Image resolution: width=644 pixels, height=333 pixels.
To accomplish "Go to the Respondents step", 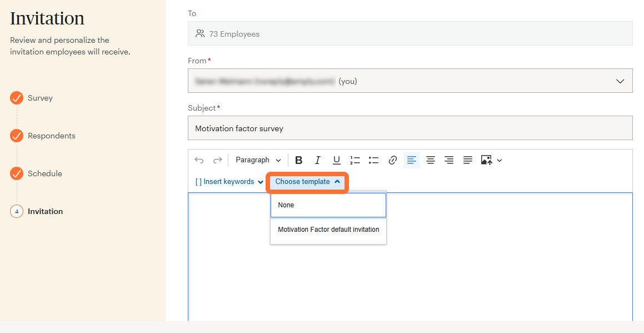I will [52, 136].
